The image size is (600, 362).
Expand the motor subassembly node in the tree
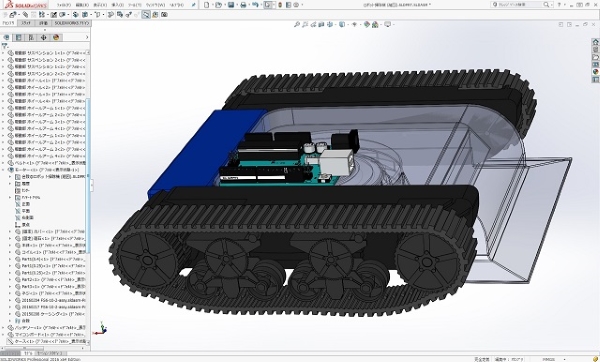click(4, 170)
